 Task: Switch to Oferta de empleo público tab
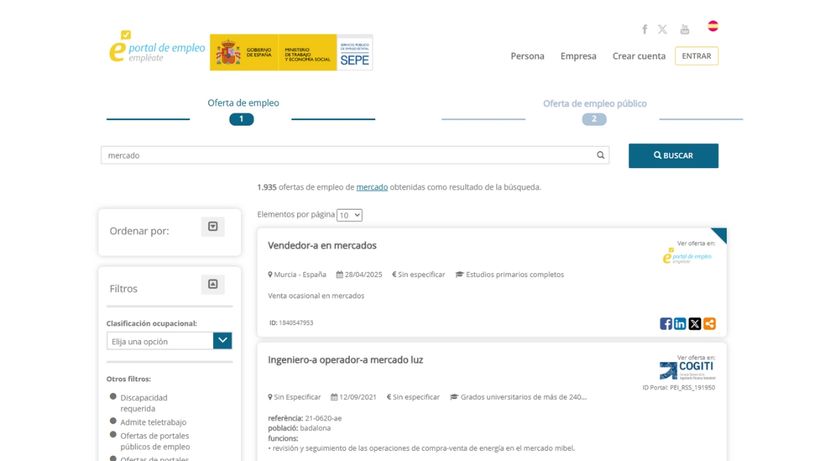[x=595, y=103]
